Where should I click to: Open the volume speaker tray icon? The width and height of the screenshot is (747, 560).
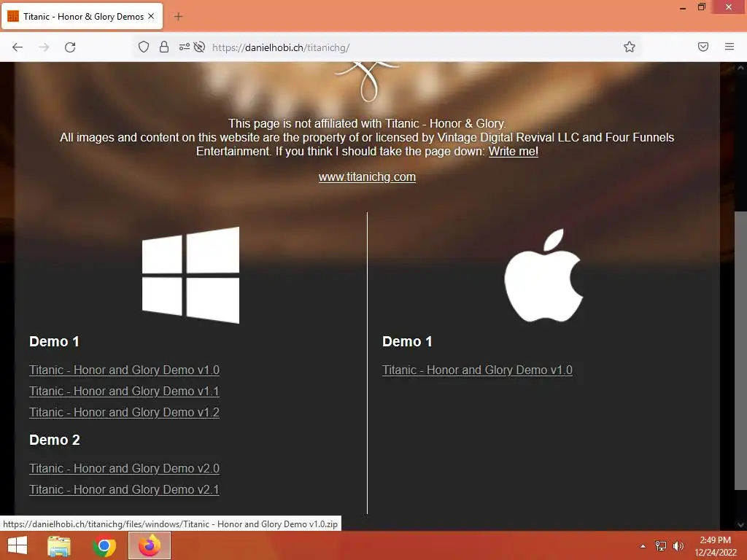point(678,546)
